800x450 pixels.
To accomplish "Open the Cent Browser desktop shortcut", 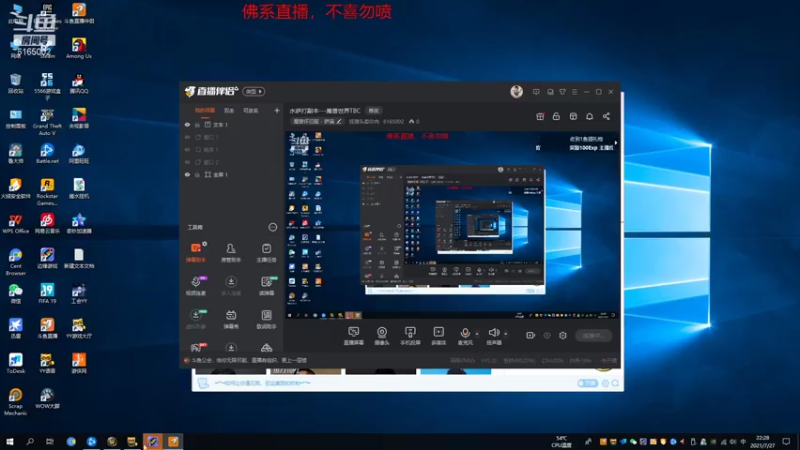I will [15, 262].
